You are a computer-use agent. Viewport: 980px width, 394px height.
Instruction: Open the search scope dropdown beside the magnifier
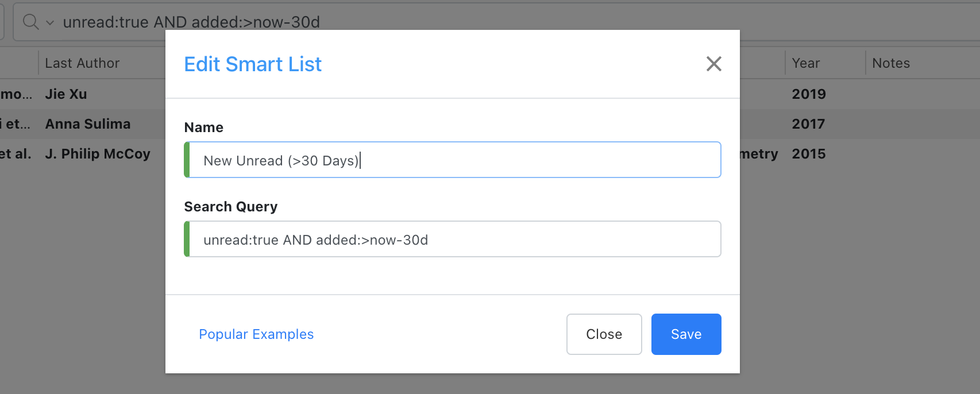coord(49,22)
